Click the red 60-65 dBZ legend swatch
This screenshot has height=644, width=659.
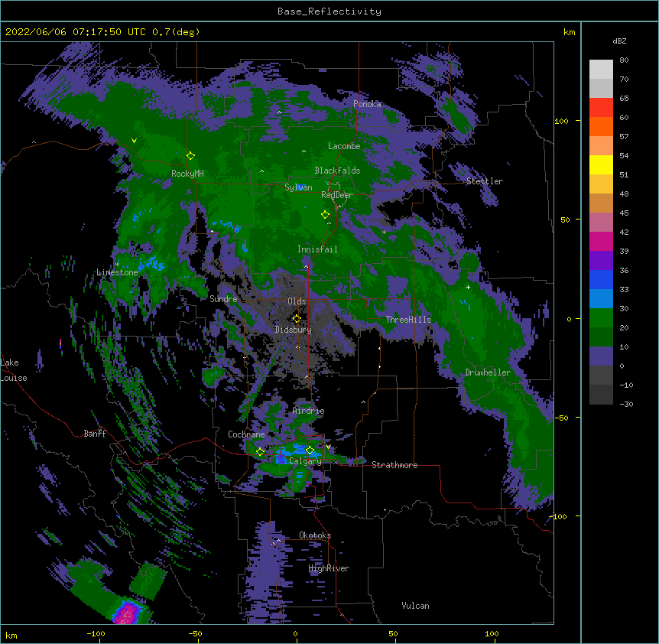pyautogui.click(x=601, y=108)
